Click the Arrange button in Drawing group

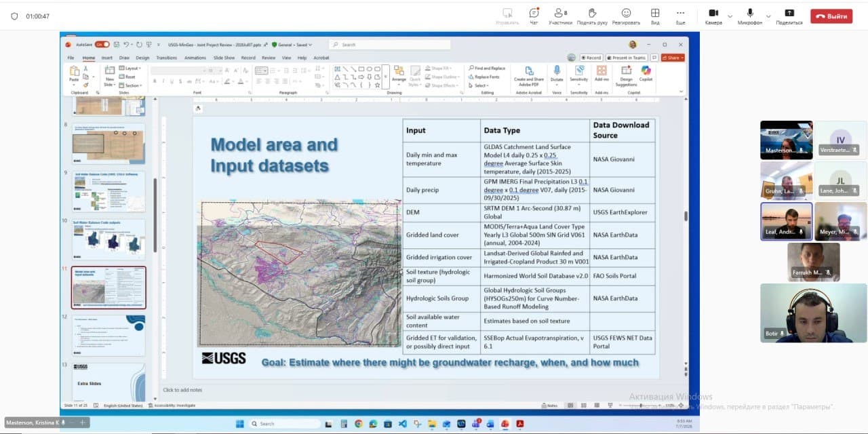coord(399,74)
